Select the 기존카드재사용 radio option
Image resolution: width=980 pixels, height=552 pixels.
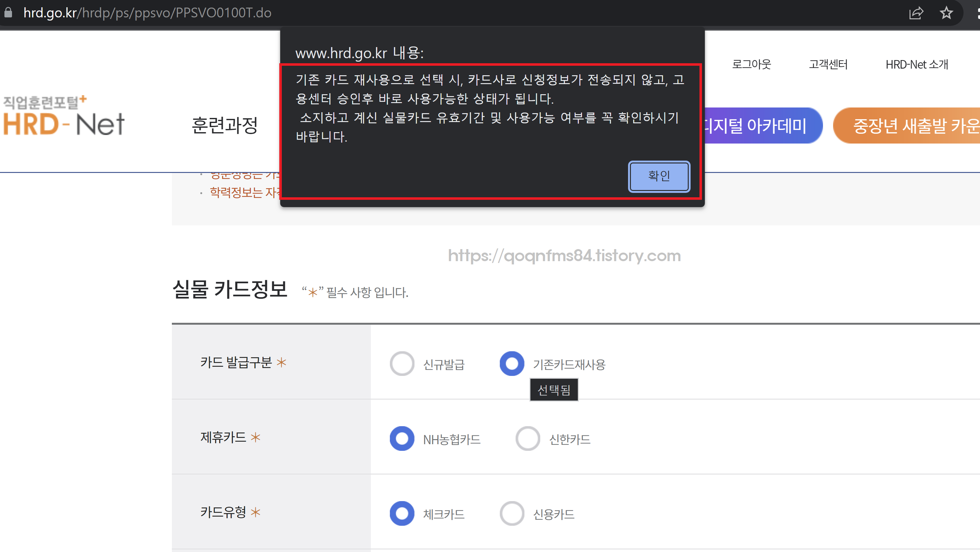point(512,364)
